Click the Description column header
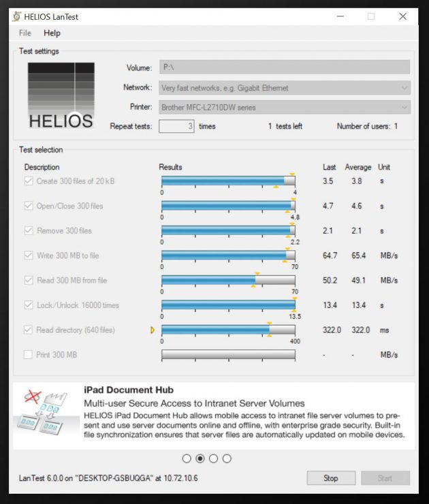429x504 pixels. point(42,167)
